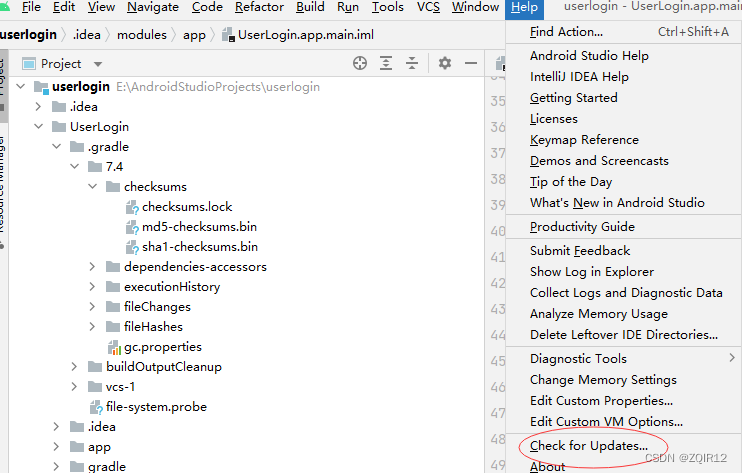Click the modules breadcrumb in navigation bar
The image size is (742, 473).
tap(142, 35)
